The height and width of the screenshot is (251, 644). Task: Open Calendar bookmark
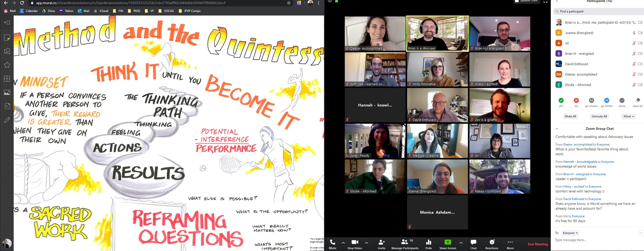point(29,11)
